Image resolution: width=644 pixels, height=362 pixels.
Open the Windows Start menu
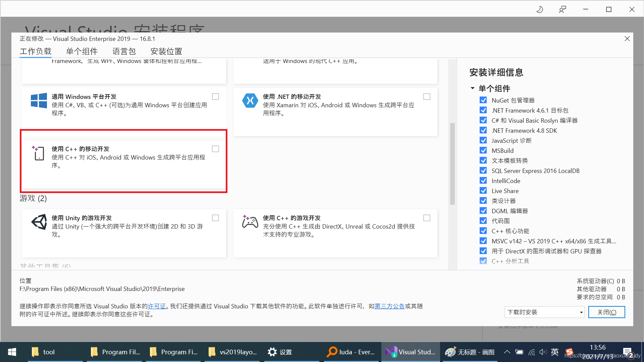click(x=12, y=352)
